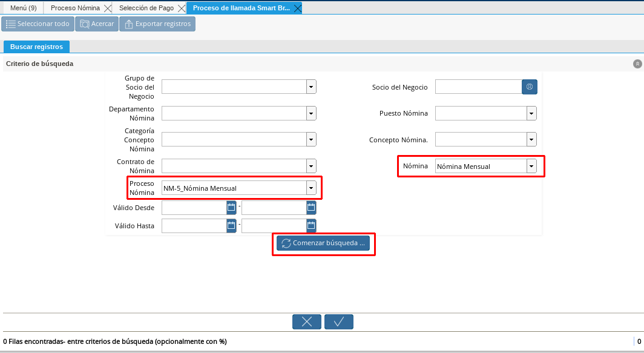Select the Buscar registros tab
The width and height of the screenshot is (644, 353).
click(36, 47)
